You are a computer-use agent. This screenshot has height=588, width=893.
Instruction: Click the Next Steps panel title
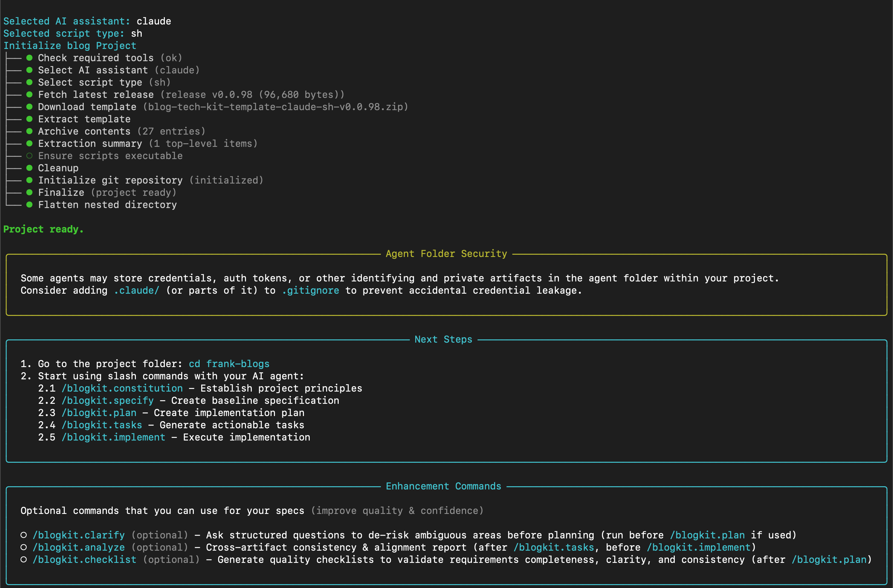pyautogui.click(x=443, y=339)
